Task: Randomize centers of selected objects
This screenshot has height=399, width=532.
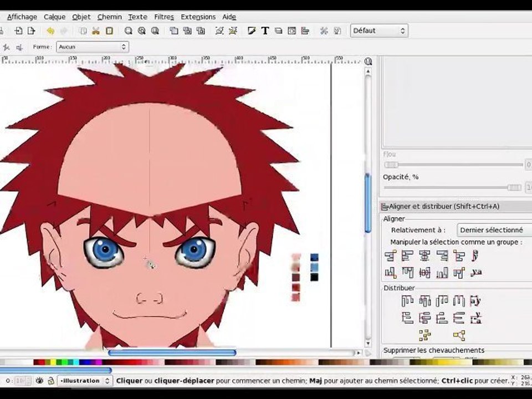Action: tap(425, 336)
